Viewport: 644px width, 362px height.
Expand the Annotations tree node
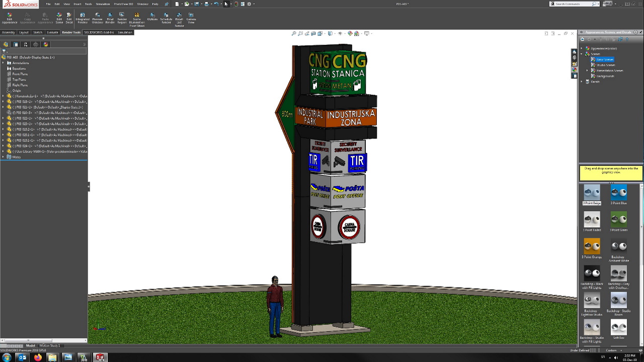(x=4, y=63)
